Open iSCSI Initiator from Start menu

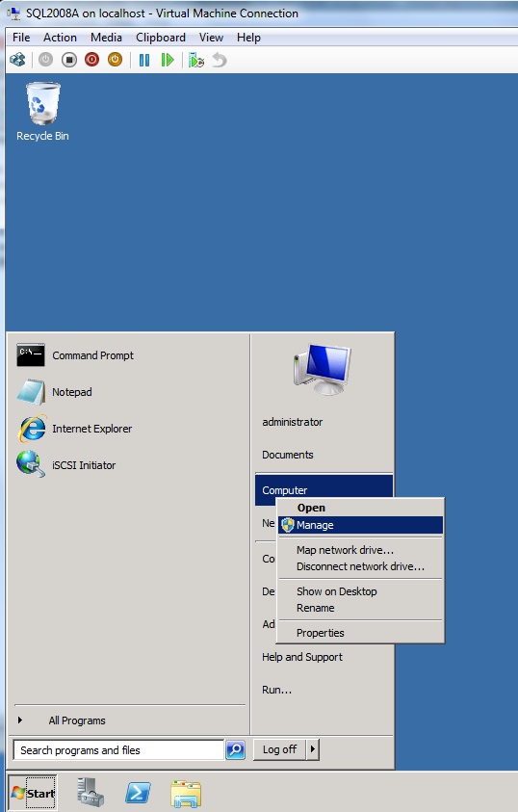(x=66, y=465)
